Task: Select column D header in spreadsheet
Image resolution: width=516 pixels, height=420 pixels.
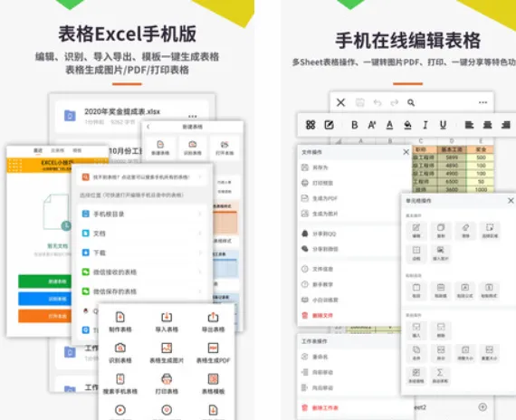Action: 452,141
